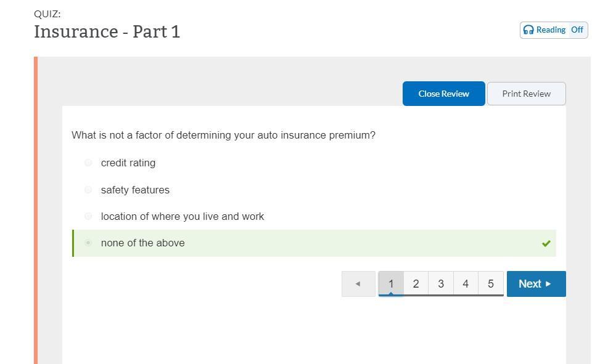Click the green correct-answer checkmark icon
600x364 pixels.
click(x=546, y=243)
